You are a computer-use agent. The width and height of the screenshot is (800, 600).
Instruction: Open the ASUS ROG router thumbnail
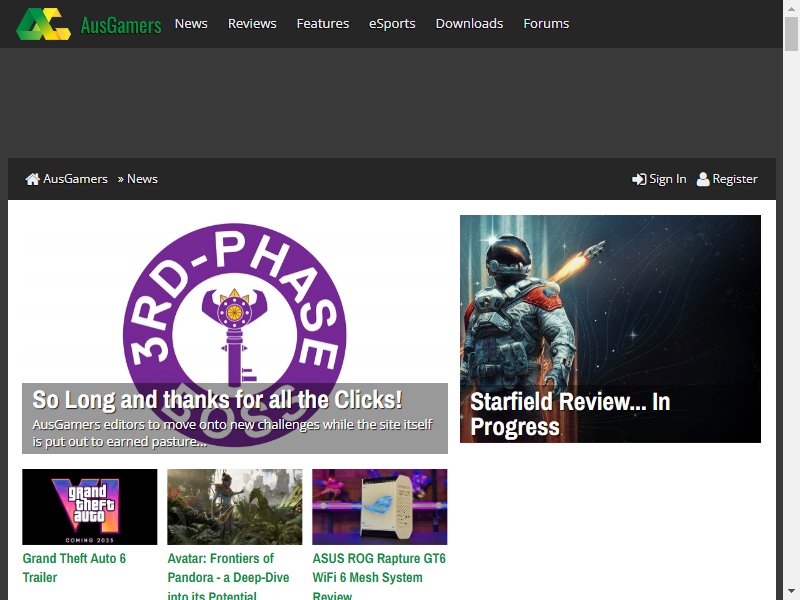[380, 507]
